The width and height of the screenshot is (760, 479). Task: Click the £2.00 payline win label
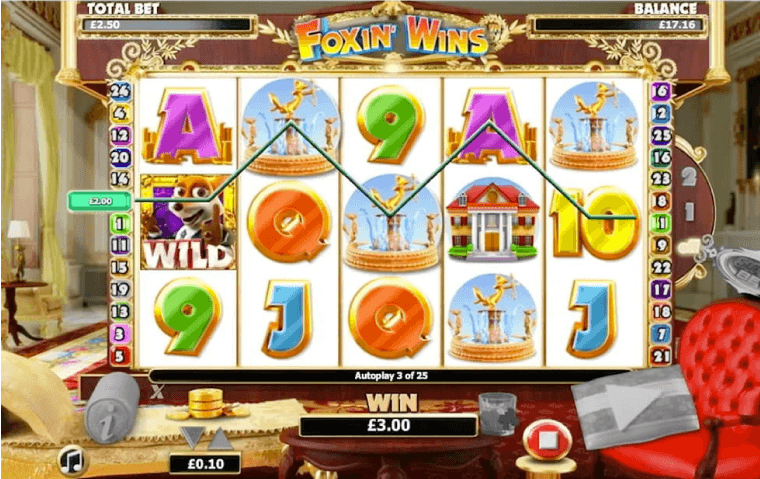coord(100,201)
